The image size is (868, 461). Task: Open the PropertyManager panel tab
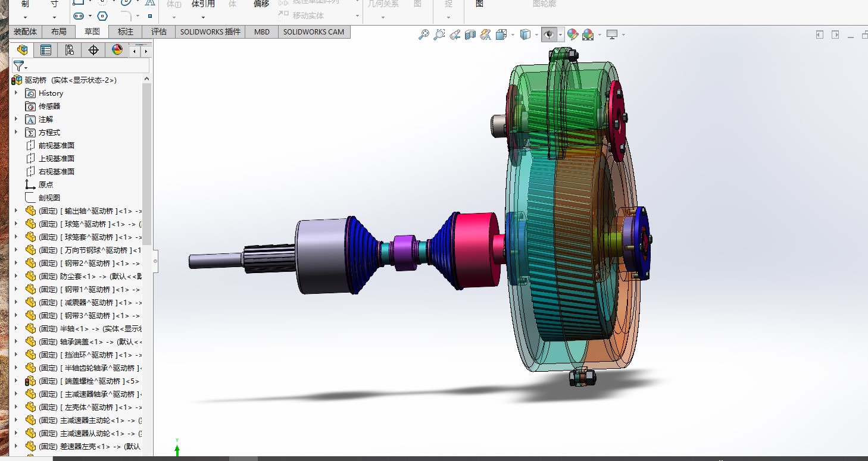(46, 50)
